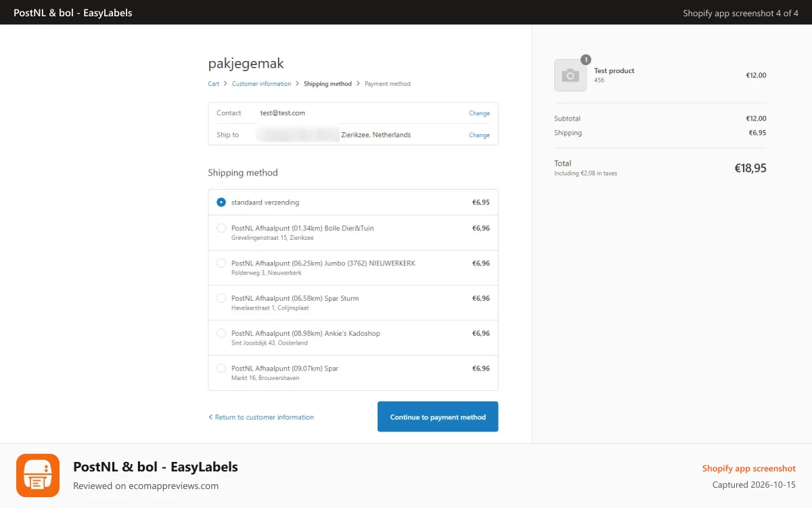812x508 pixels.
Task: Click the Havelaarstraat 1, Colijnsplaat address
Action: tap(269, 308)
